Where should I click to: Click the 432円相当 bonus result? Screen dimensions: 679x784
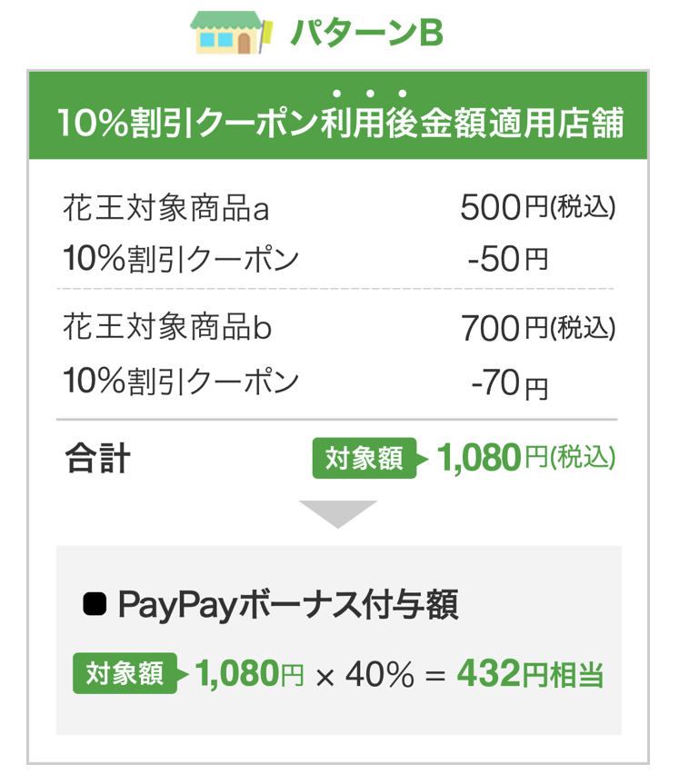[x=531, y=674]
